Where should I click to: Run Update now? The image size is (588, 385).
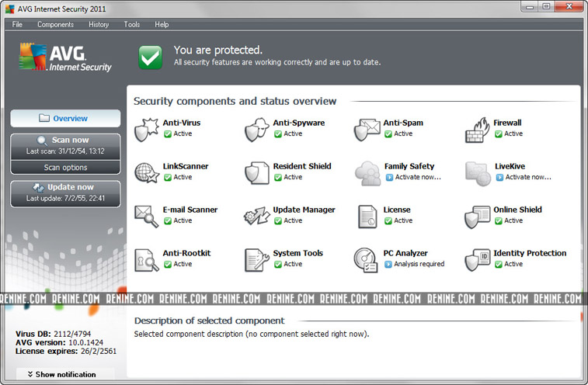pos(65,194)
